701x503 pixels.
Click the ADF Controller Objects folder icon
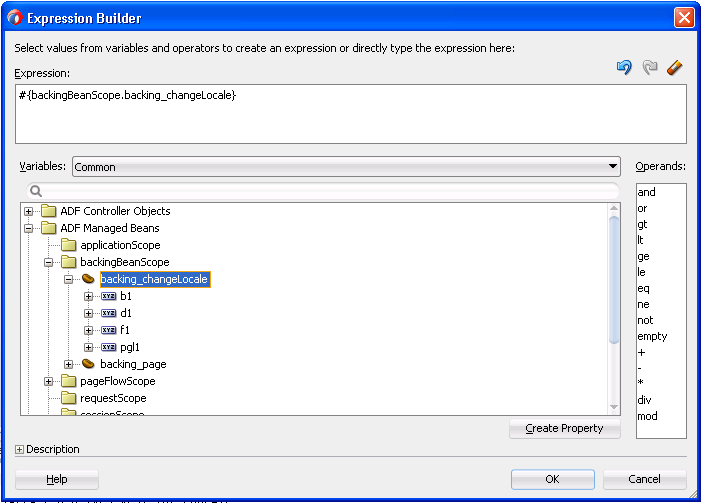(x=48, y=211)
